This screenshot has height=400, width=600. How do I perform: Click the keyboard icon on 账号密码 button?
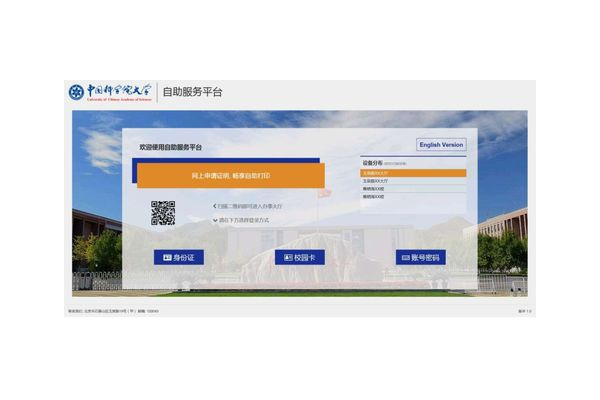405,257
